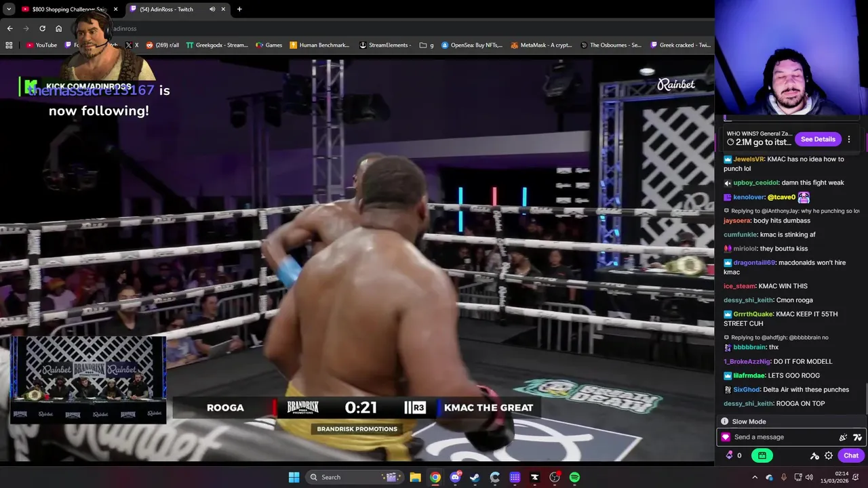The width and height of the screenshot is (868, 488).
Task: Reload the current page
Action: (42, 28)
